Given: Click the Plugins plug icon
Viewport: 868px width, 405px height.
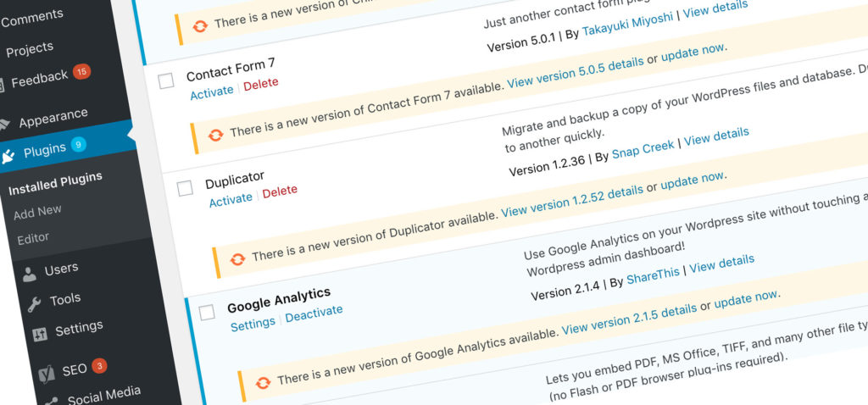Looking at the screenshot, I should [8, 157].
